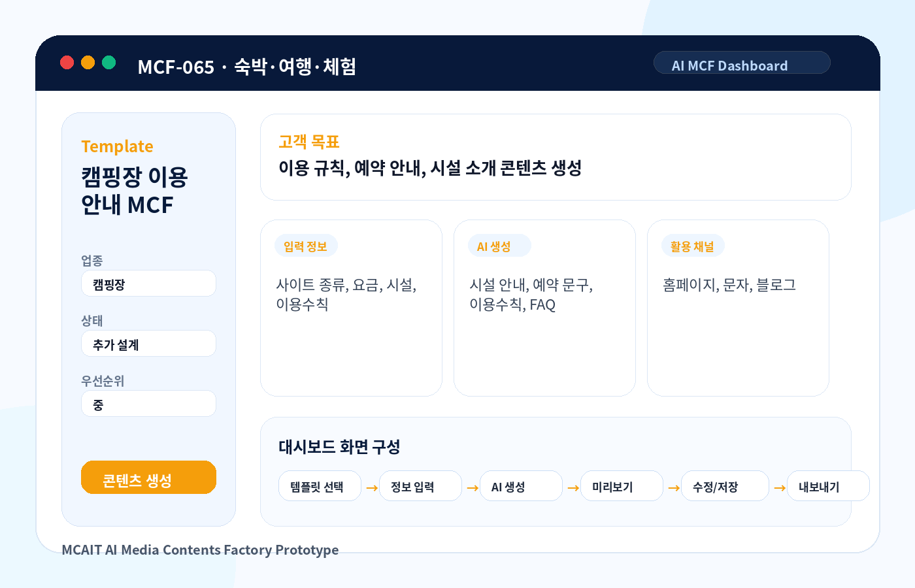This screenshot has width=915, height=588.
Task: Click the 우선순위 label
Action: (103, 380)
